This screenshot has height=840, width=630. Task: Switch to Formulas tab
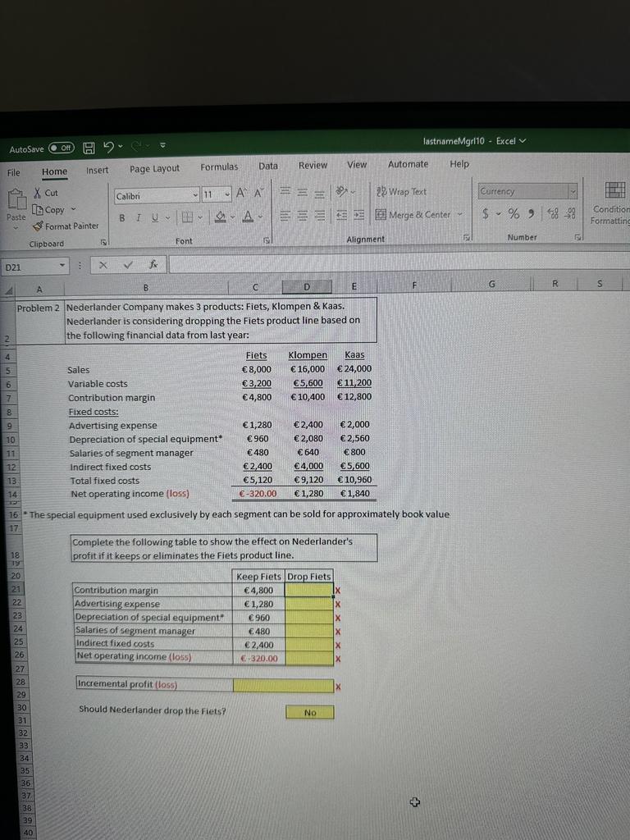[x=219, y=167]
